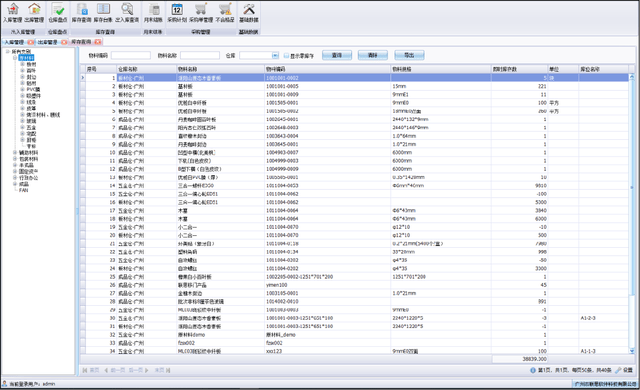The width and height of the screenshot is (640, 390).
Task: Select the xxx123 code cell
Action: [x=327, y=351]
